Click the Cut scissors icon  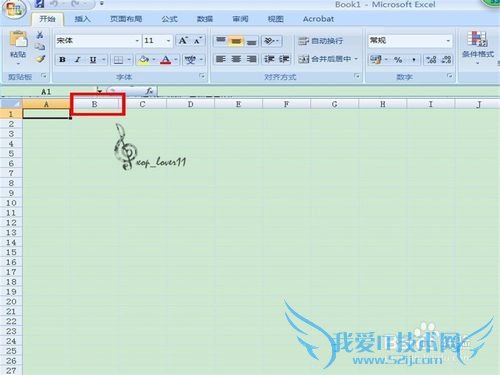(40, 35)
